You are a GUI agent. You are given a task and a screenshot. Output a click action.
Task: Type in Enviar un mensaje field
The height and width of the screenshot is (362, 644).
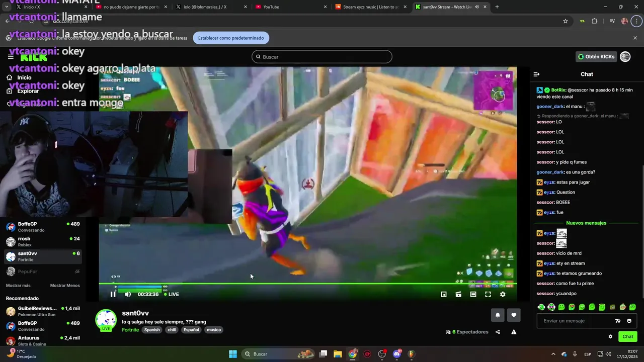coord(574,321)
